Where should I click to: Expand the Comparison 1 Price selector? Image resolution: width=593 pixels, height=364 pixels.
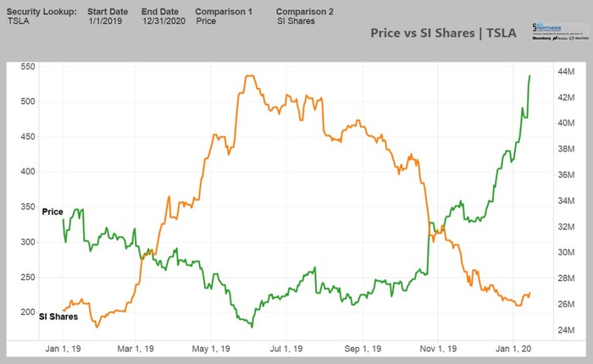tap(206, 21)
